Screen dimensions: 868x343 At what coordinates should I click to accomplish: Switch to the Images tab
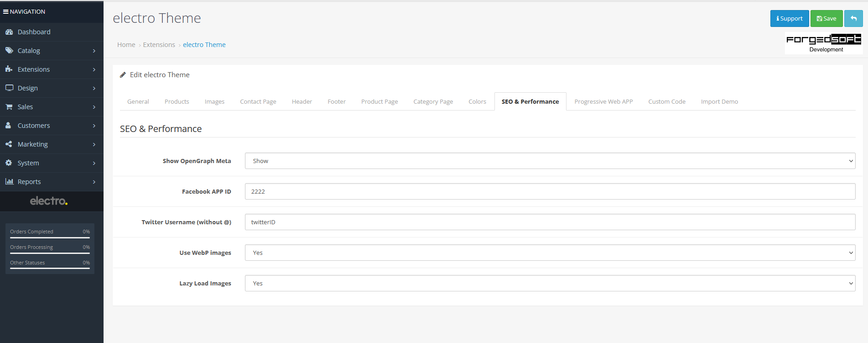point(214,101)
